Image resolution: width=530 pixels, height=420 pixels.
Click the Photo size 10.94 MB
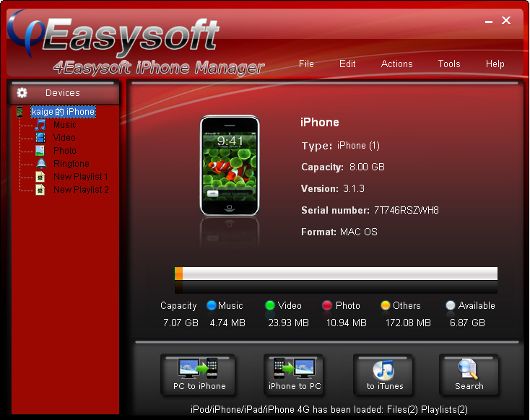(x=346, y=323)
